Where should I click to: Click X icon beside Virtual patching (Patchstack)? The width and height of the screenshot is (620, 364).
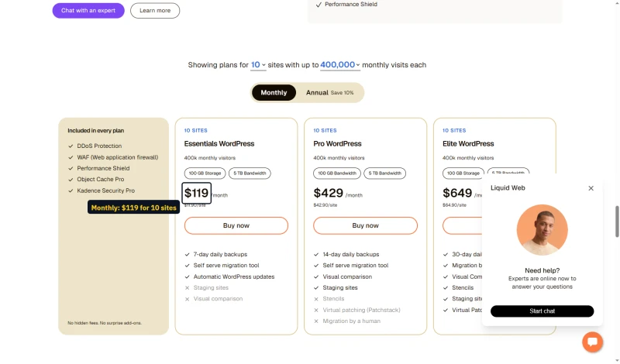[316, 310]
